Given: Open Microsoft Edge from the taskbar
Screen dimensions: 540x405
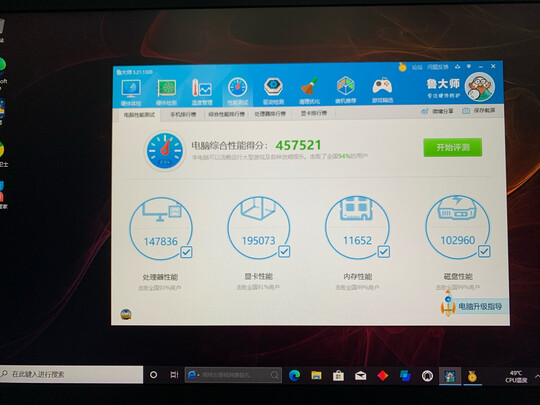Looking at the screenshot, I should click(294, 375).
